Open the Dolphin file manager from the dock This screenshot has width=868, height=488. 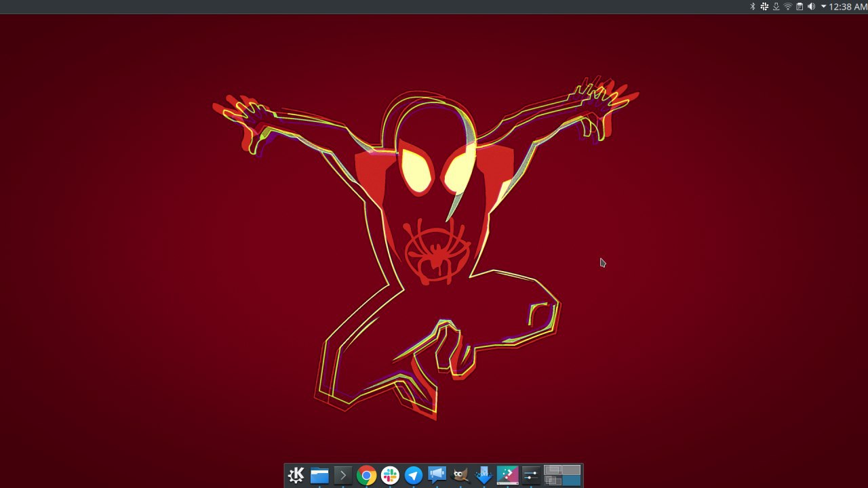[x=319, y=476]
